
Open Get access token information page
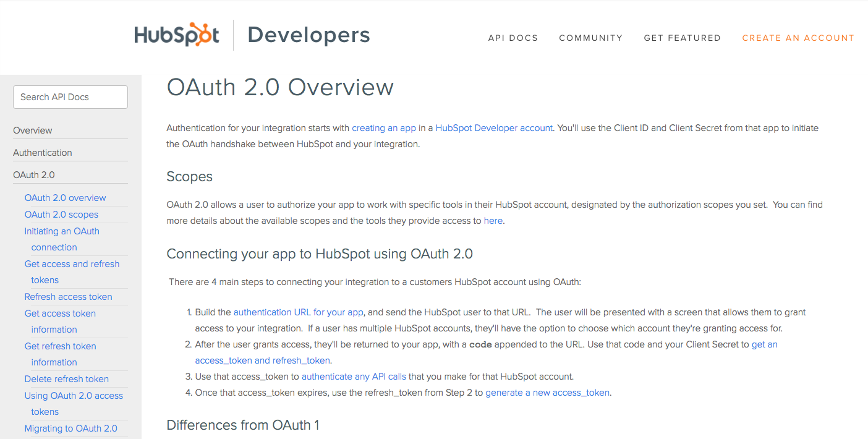pos(60,322)
